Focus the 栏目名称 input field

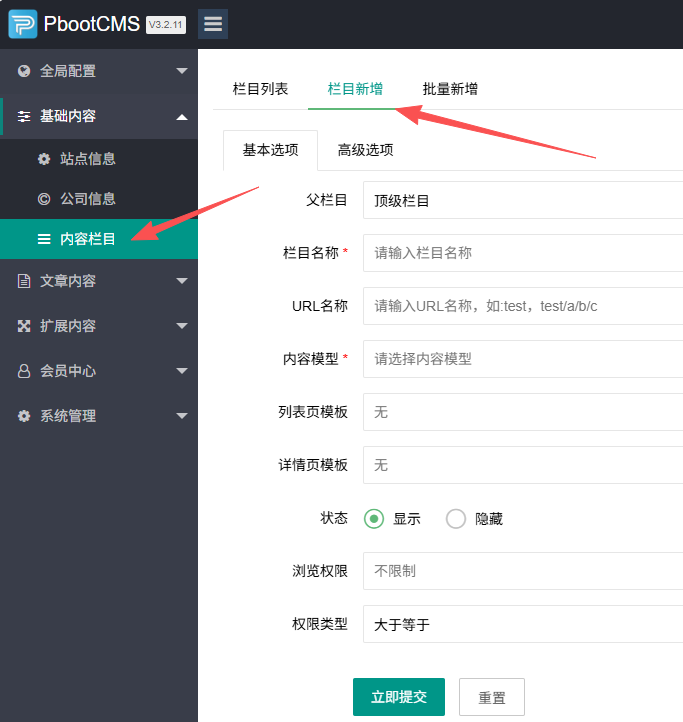pos(523,253)
